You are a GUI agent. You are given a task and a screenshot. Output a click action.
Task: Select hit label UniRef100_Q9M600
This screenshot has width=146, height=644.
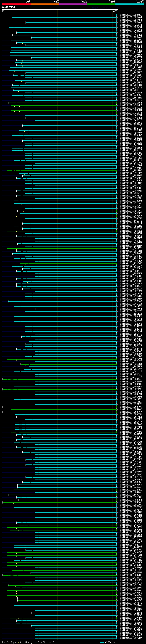131,301
